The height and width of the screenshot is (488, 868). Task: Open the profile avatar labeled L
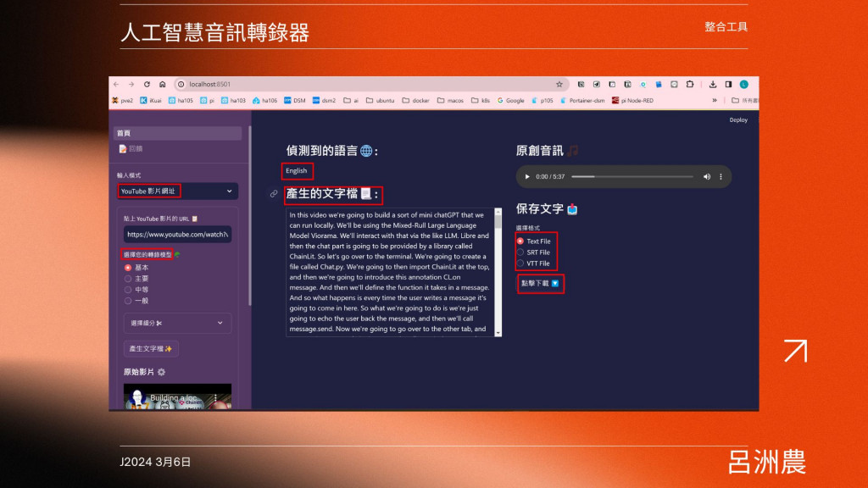[744, 84]
